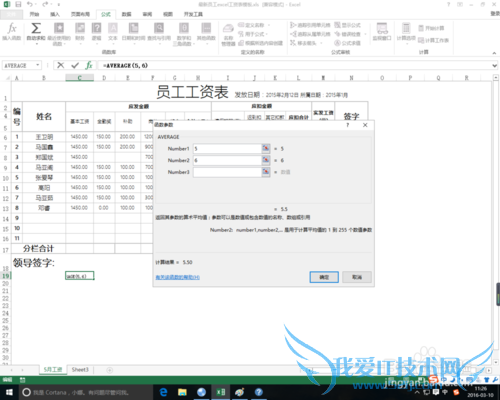This screenshot has width=500, height=400.
Task: Switch to the Developer (开发工具) ribbon tab
Action: point(193,14)
